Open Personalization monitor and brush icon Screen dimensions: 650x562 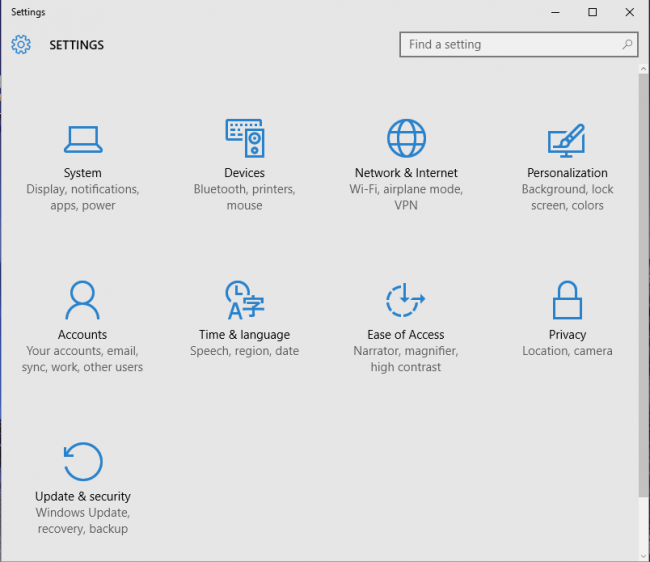pos(567,140)
